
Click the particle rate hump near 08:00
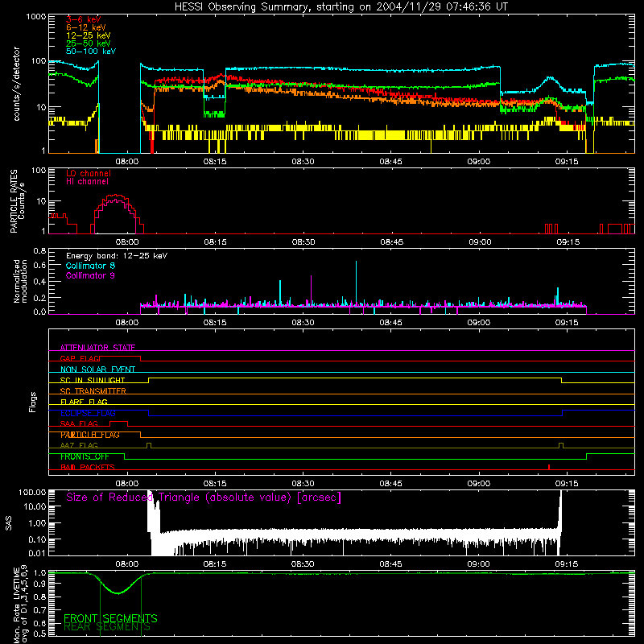[117, 213]
